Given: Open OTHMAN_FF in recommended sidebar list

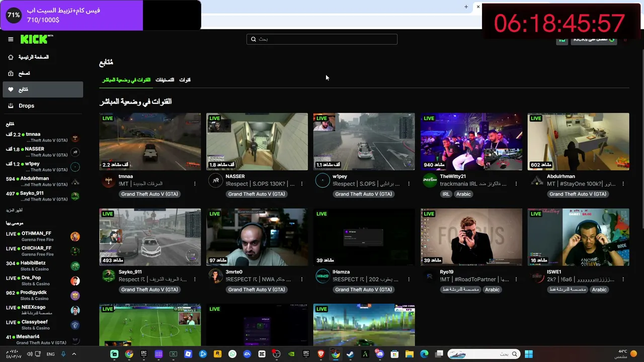Looking at the screenshot, I should [x=43, y=236].
